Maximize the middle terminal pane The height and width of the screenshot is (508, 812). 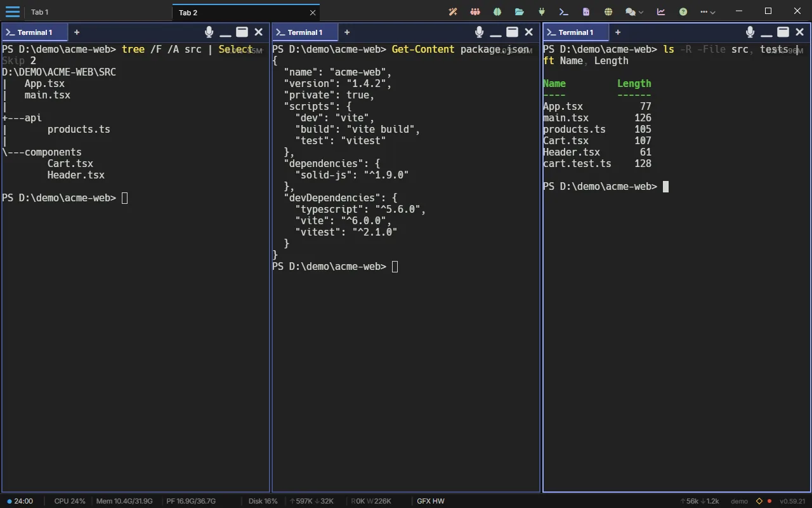pyautogui.click(x=512, y=32)
